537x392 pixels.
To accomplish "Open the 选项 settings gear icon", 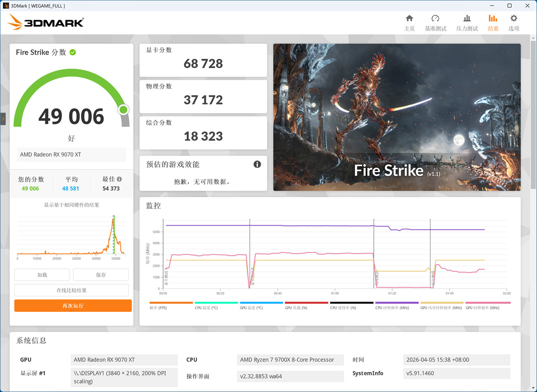I will [x=514, y=22].
